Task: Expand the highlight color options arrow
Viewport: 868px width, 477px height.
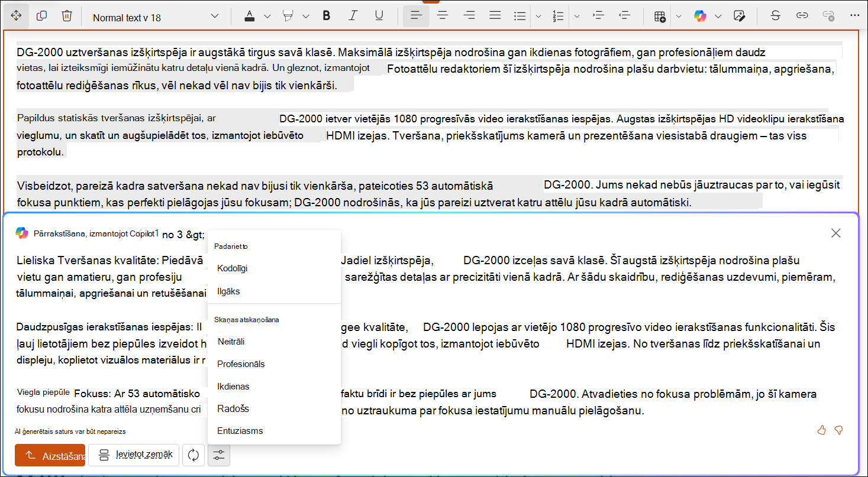Action: [305, 16]
